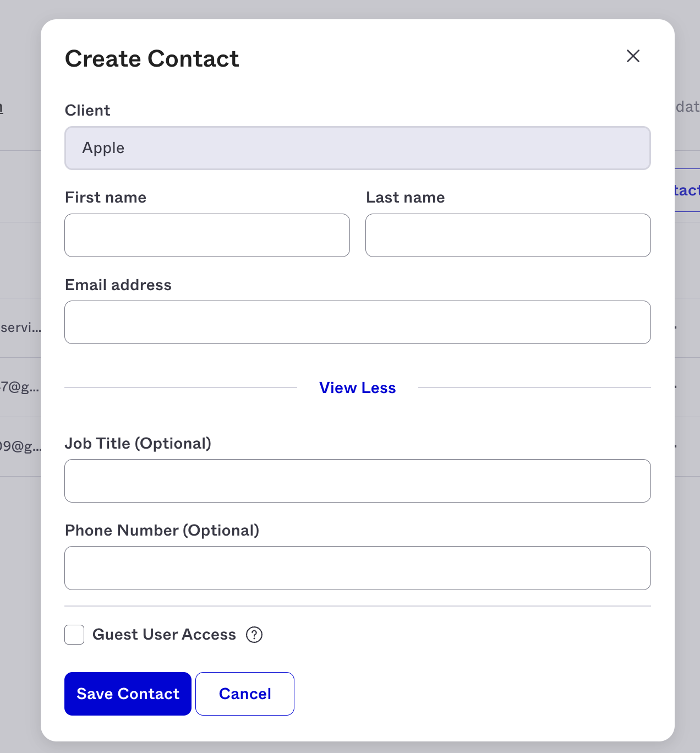700x753 pixels.
Task: Focus the Last name input field
Action: click(508, 235)
